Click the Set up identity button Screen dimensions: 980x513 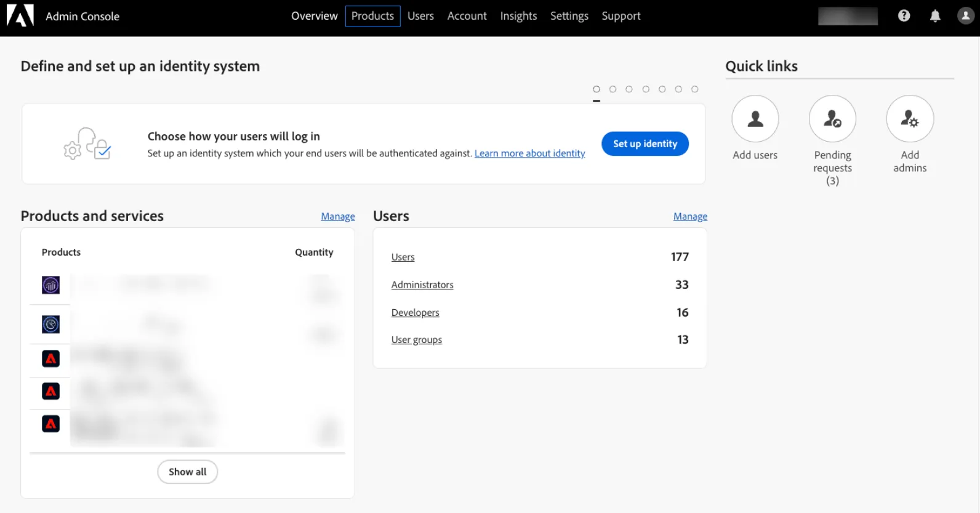point(645,143)
